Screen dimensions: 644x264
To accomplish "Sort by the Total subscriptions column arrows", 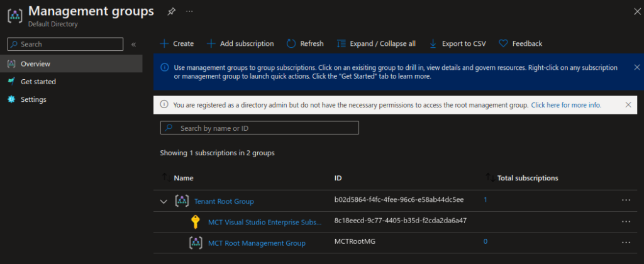I will (x=489, y=177).
